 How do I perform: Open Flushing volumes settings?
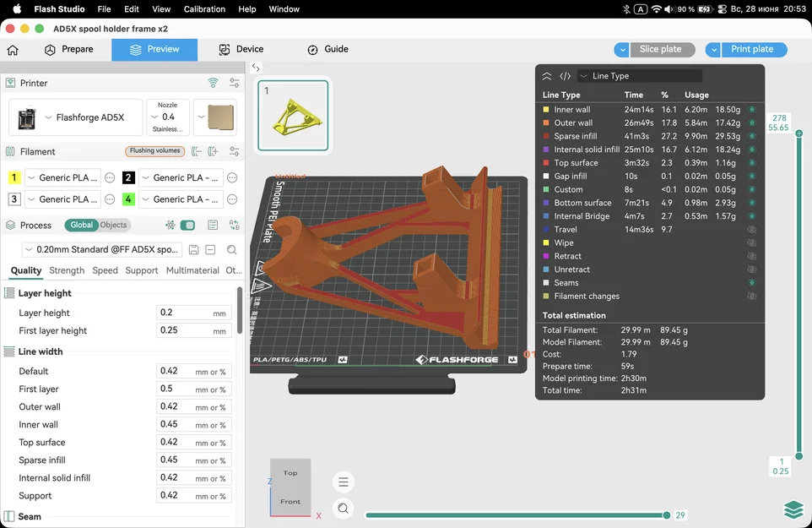154,150
